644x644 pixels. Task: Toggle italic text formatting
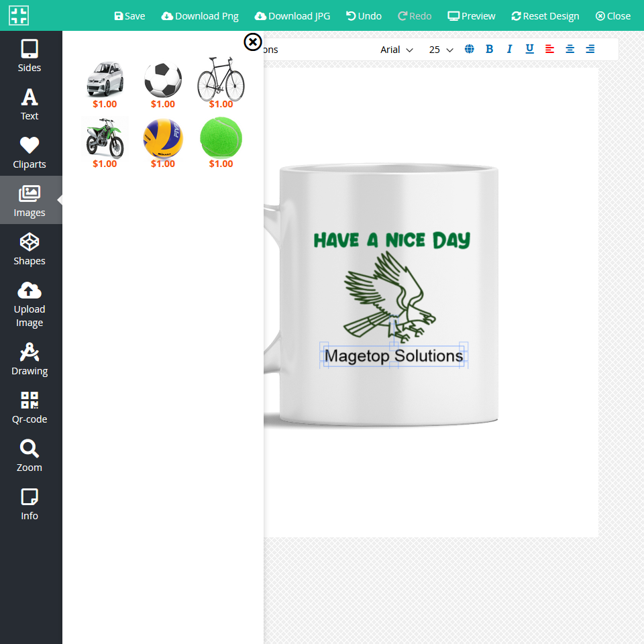(509, 49)
